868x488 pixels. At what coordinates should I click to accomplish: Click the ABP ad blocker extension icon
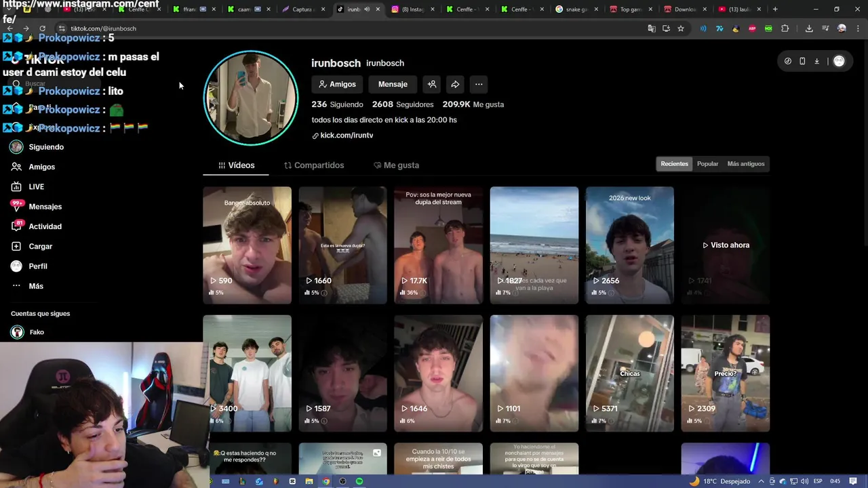(x=752, y=28)
